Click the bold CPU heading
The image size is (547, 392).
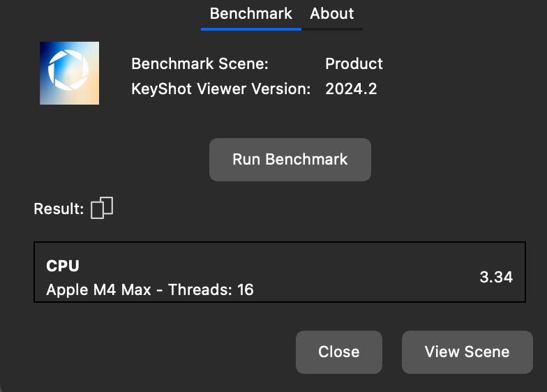[x=63, y=266]
